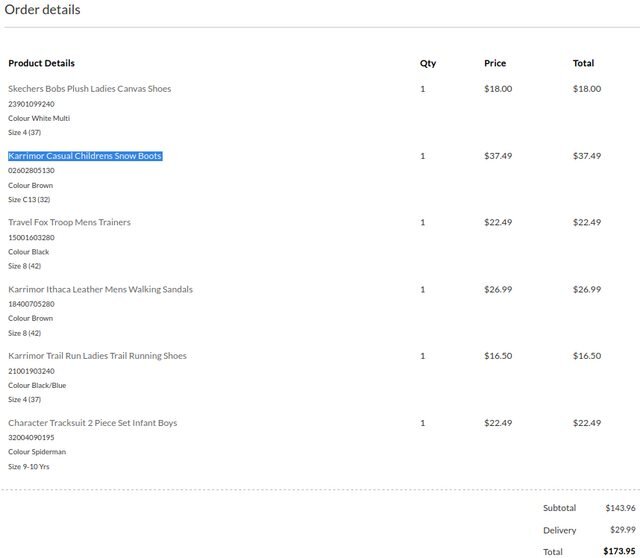640x558 pixels.
Task: Click the quantity 1 for Travel Fox Trainers
Action: (422, 222)
